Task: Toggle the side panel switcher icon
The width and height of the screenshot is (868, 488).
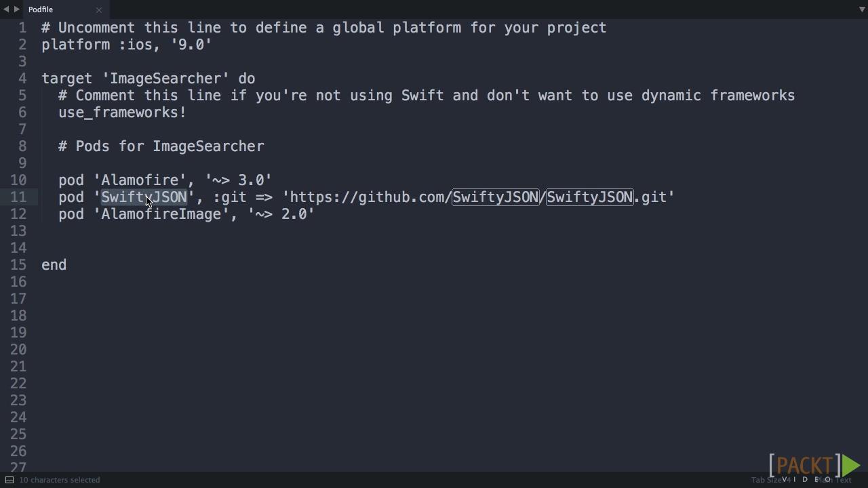Action: coord(9,480)
